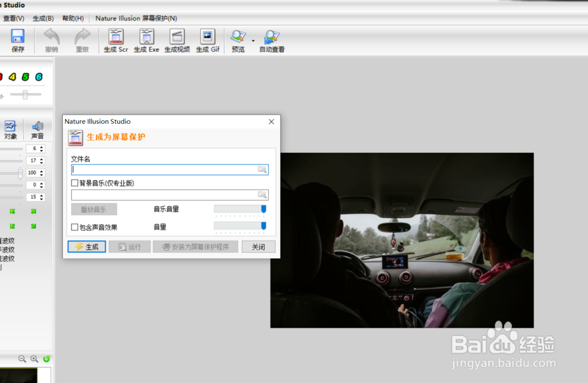Select the green number 5 icon
588x383 pixels.
(25, 77)
